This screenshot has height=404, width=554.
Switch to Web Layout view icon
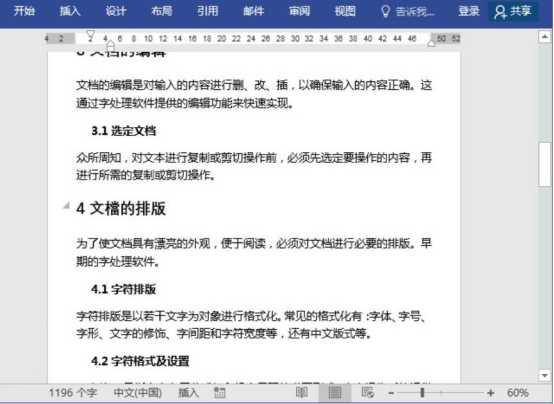point(367,393)
